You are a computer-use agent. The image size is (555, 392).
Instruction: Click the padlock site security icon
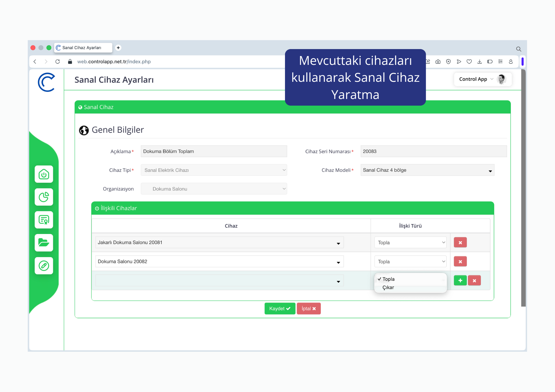point(70,62)
